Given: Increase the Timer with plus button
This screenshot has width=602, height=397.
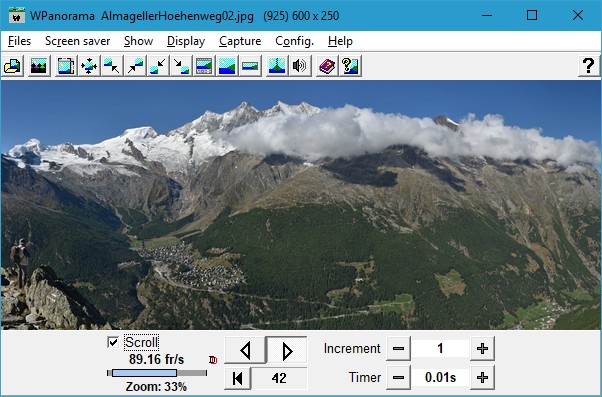Looking at the screenshot, I should tap(482, 377).
